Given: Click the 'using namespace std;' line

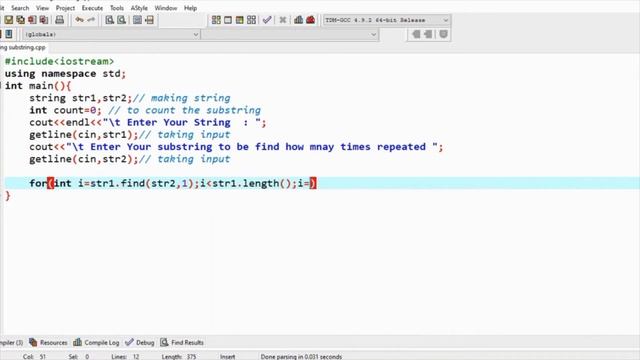Looking at the screenshot, I should click(65, 73).
